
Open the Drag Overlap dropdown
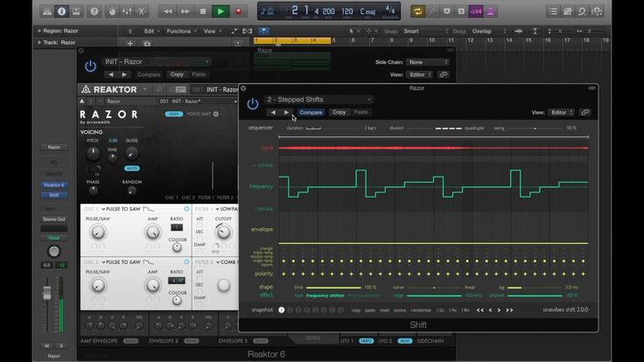[x=488, y=31]
